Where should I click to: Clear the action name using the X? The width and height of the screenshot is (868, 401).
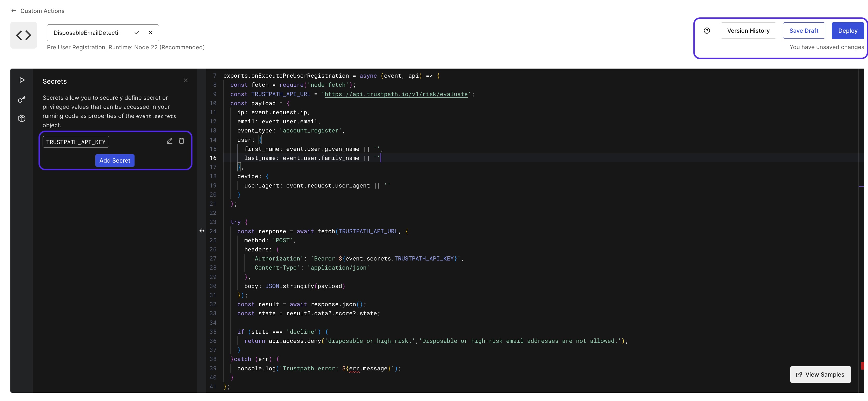(151, 33)
